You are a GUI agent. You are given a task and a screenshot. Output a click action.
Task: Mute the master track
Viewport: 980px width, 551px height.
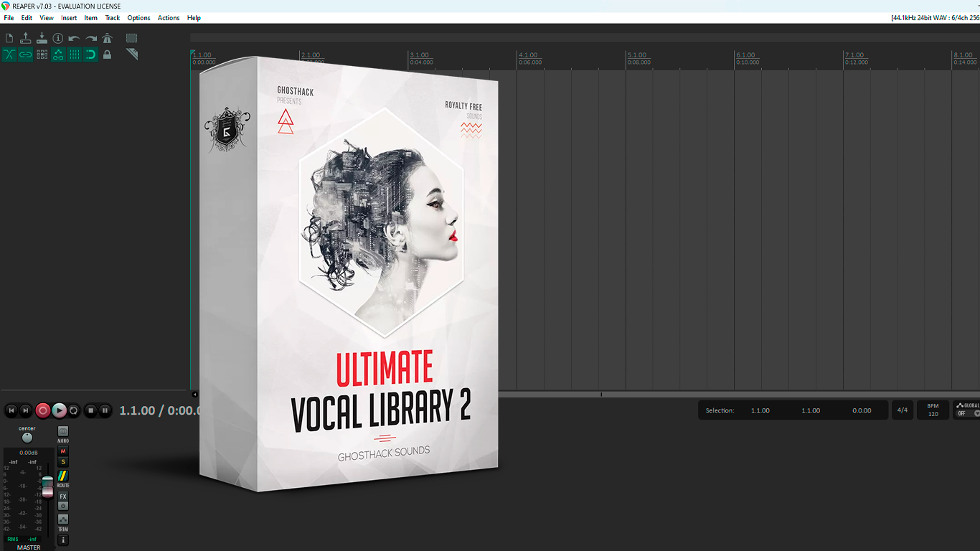click(x=63, y=451)
